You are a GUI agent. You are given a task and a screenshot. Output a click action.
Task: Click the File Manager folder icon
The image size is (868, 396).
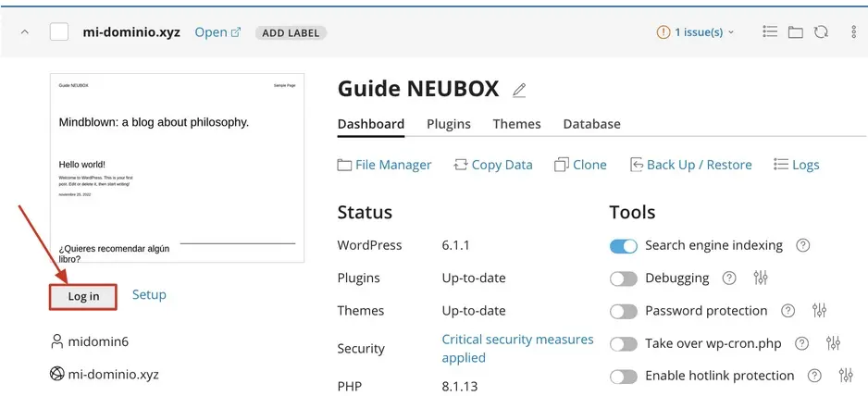344,165
